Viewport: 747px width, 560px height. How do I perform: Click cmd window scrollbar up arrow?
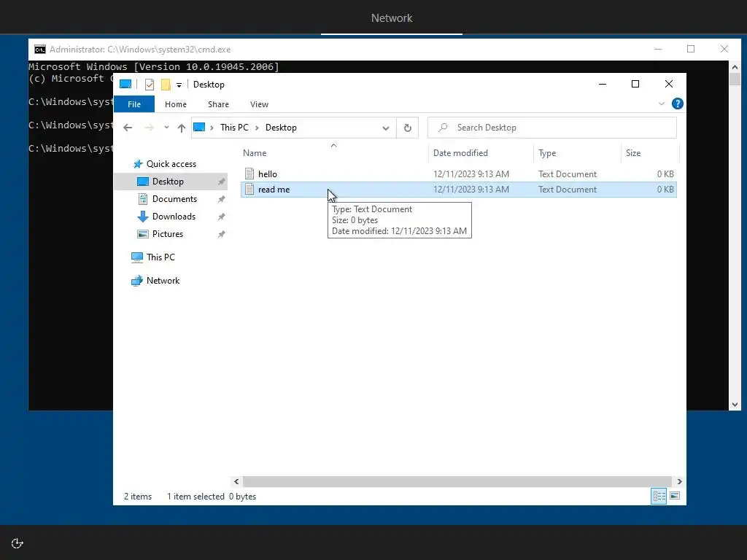735,66
